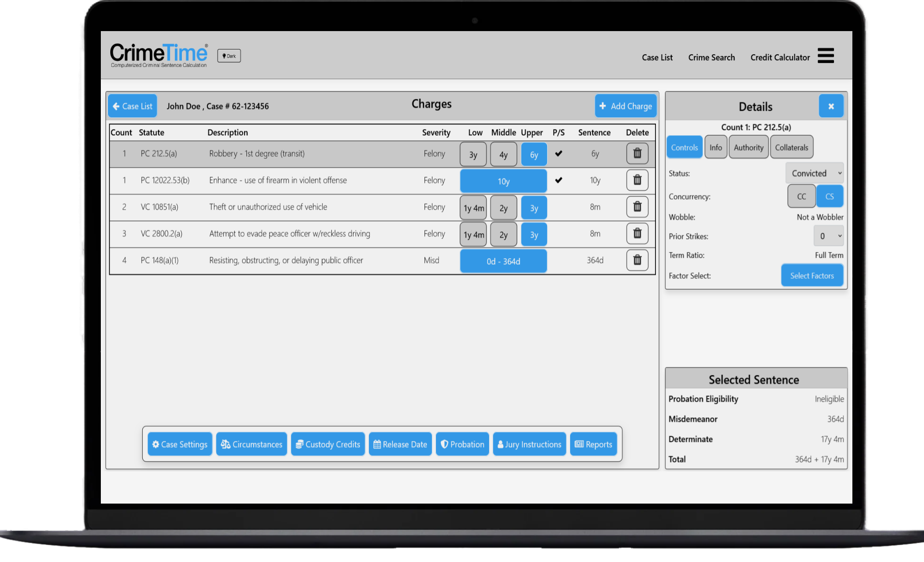Open Release Date calendar button
Screen dimensions: 924x562
tap(400, 444)
